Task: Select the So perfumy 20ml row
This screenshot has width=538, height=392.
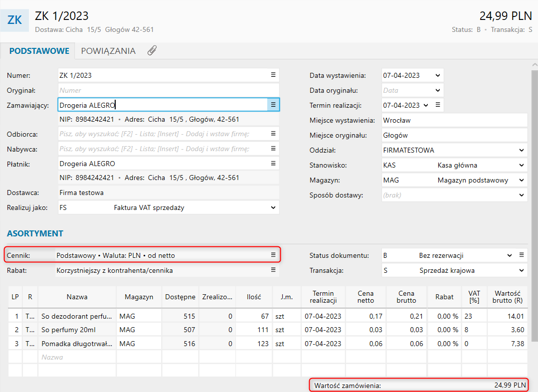Action: click(76, 330)
